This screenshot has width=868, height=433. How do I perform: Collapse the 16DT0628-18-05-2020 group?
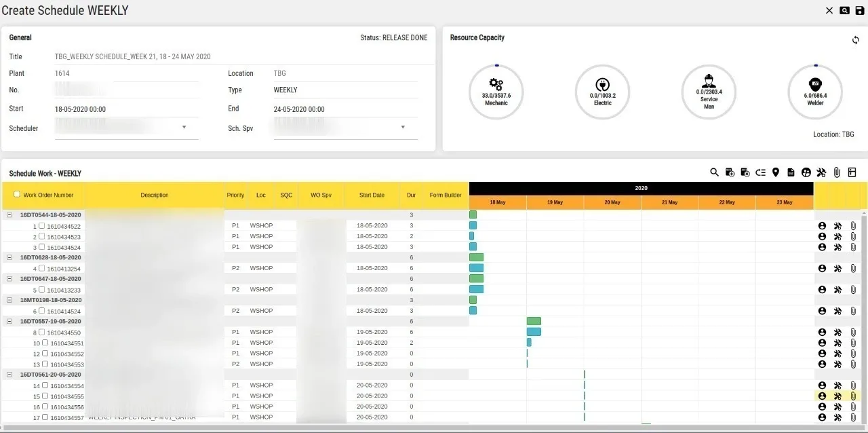9,258
